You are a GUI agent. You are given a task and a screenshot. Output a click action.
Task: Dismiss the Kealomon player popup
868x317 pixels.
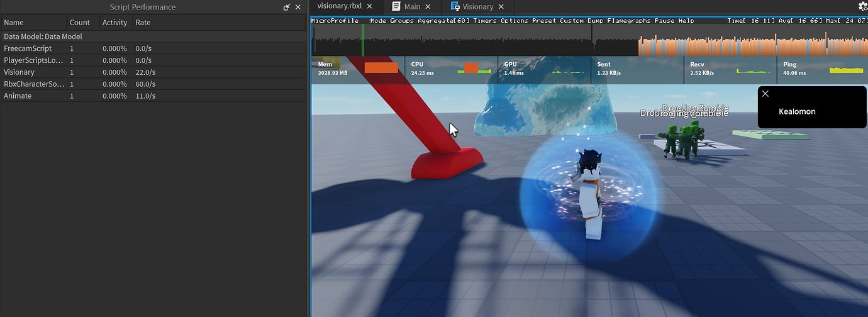click(765, 94)
